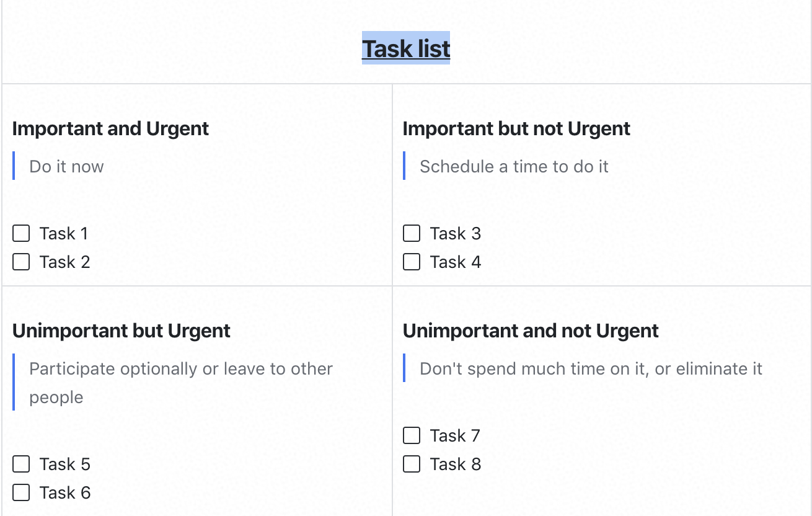This screenshot has width=812, height=516.
Task: Mark Task 8 checkbox complete
Action: [412, 464]
